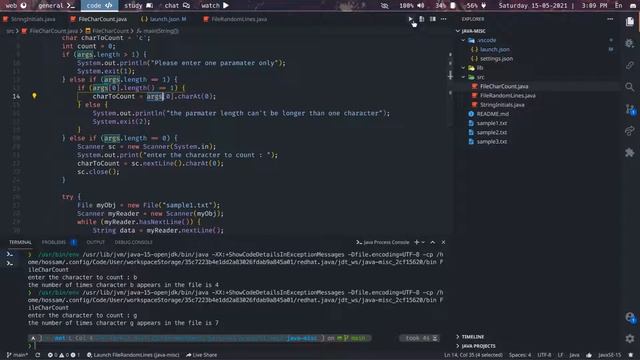
Task: Open Manage gear icon in activity bar
Action: point(630,338)
